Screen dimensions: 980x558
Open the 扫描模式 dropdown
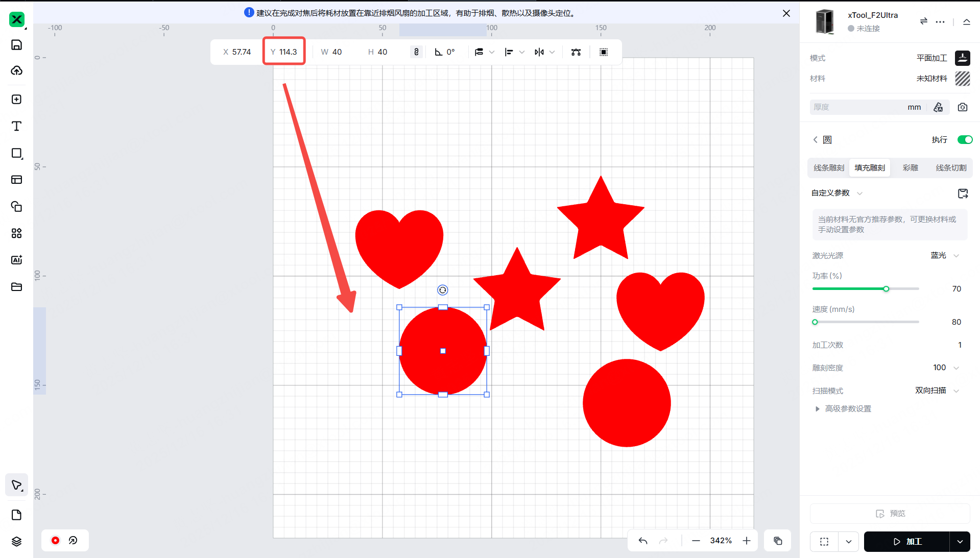click(x=937, y=391)
